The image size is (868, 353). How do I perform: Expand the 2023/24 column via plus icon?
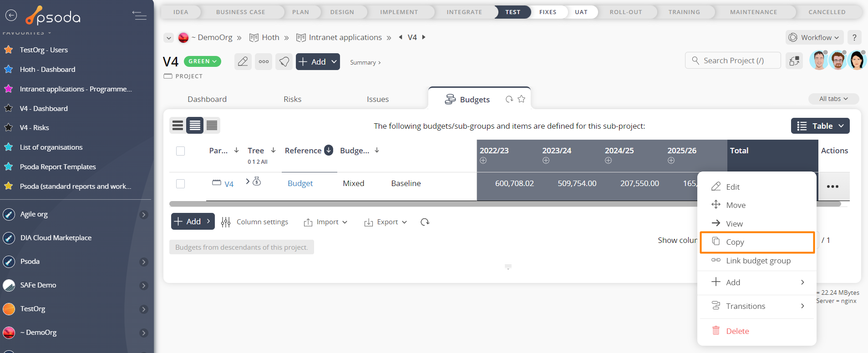click(546, 161)
